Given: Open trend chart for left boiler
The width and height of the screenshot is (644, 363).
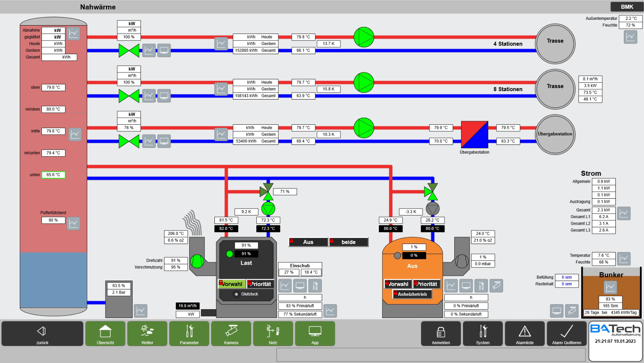Looking at the screenshot, I should coord(285,286).
